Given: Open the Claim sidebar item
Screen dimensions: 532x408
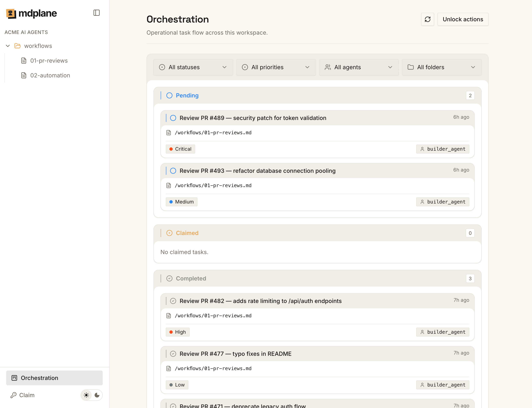Looking at the screenshot, I should coord(23,395).
